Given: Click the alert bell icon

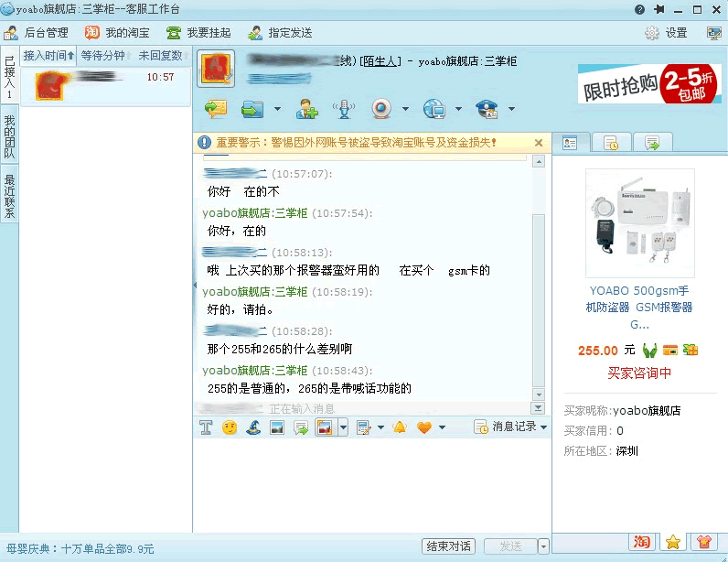Looking at the screenshot, I should pos(399,427).
